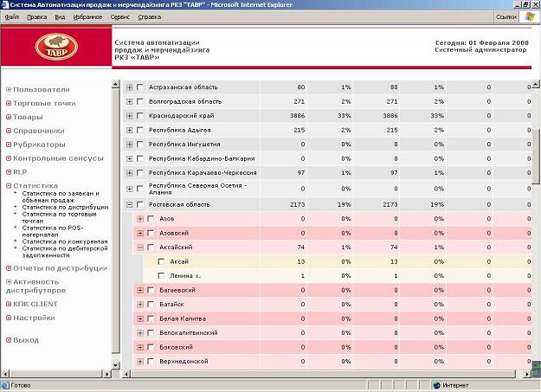Viewport: 541px width, 392px height.
Task: Expand the Белая Калитва row
Action: click(x=140, y=318)
